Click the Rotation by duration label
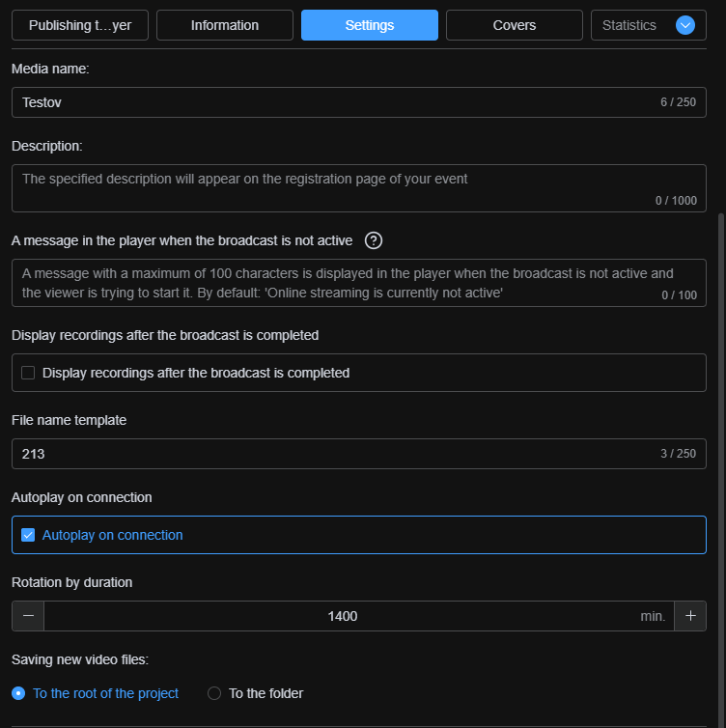726x728 pixels. (x=72, y=582)
